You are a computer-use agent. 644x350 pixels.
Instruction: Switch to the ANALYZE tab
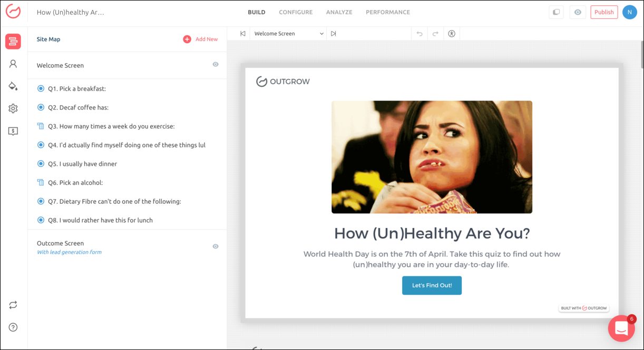(339, 12)
